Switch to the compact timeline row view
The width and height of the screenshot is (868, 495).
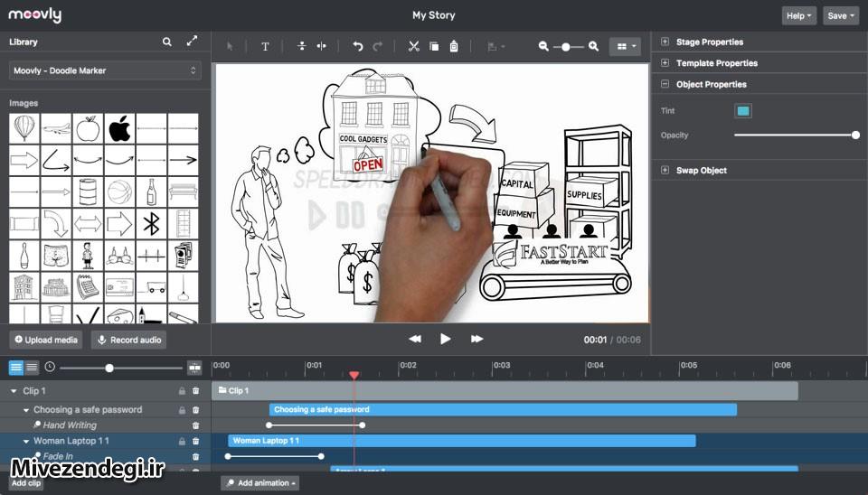click(x=32, y=368)
